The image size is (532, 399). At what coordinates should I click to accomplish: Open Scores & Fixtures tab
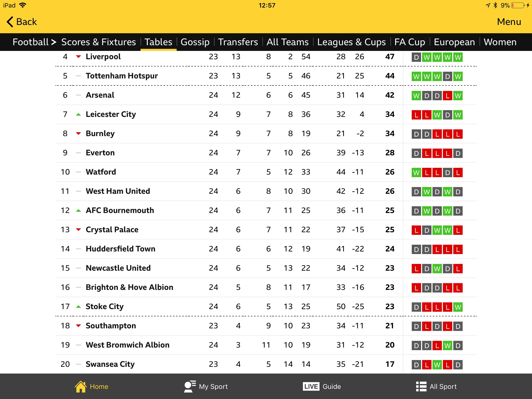click(x=98, y=42)
